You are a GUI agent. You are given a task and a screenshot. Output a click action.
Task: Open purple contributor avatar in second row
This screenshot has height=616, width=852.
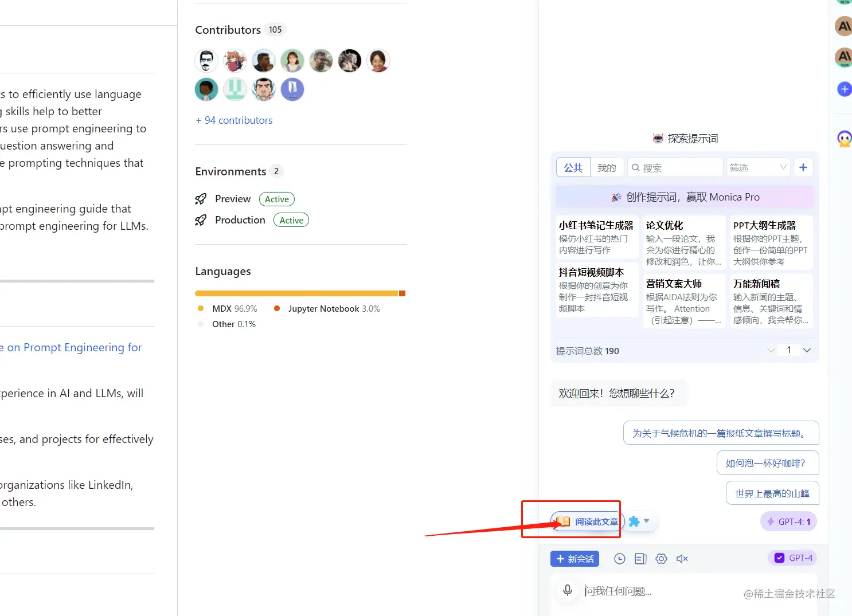tap(292, 89)
